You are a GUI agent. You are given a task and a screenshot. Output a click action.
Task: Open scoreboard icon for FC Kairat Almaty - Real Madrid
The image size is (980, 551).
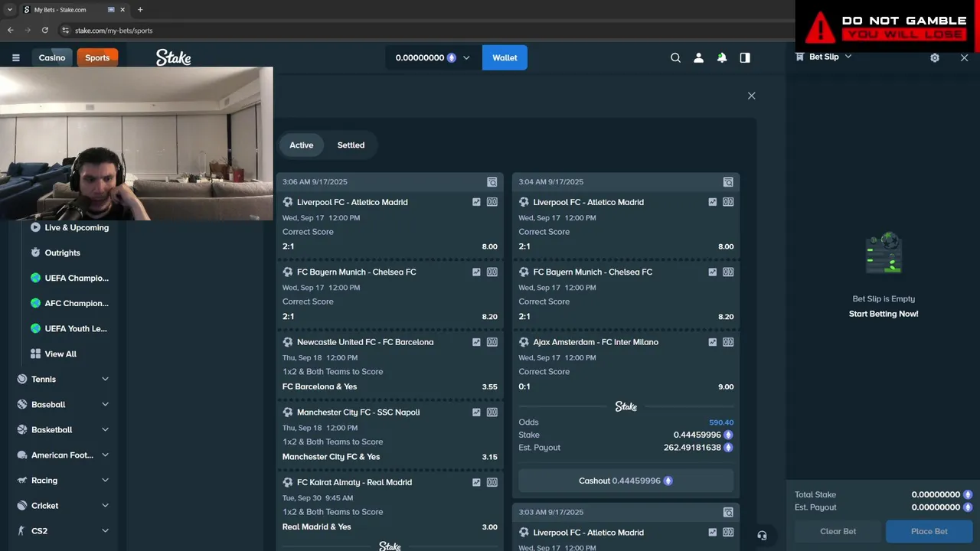492,483
